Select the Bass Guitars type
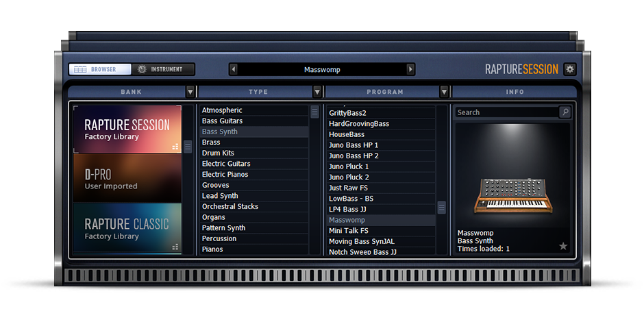Screen dimensions: 644x322 pyautogui.click(x=253, y=121)
